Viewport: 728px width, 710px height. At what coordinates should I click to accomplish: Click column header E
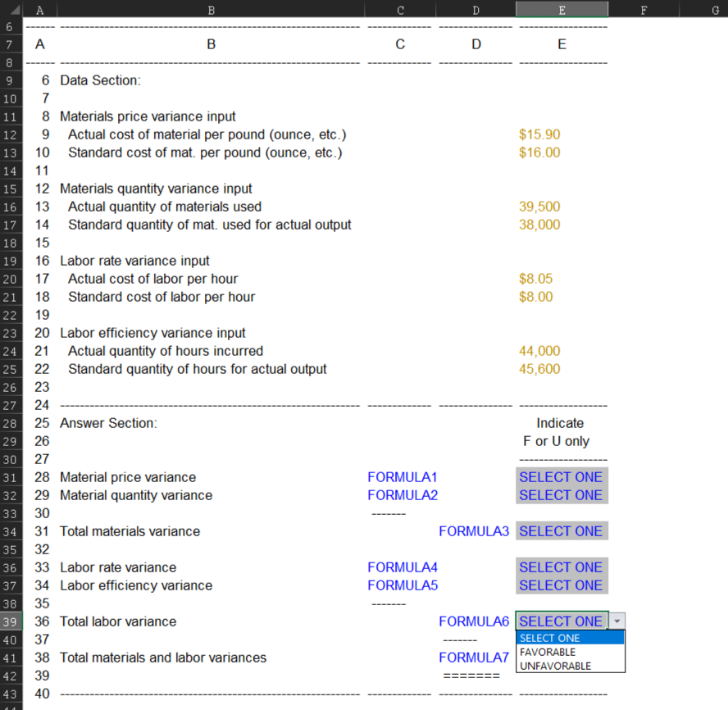pos(562,9)
